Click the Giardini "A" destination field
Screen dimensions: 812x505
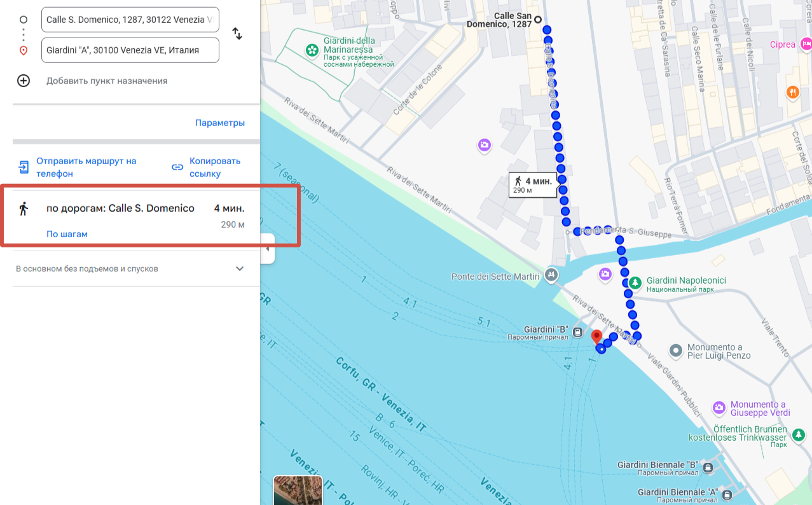pyautogui.click(x=130, y=50)
